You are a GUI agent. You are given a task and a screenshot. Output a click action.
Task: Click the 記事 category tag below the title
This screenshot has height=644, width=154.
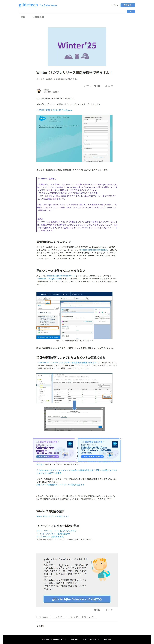[88, 86]
